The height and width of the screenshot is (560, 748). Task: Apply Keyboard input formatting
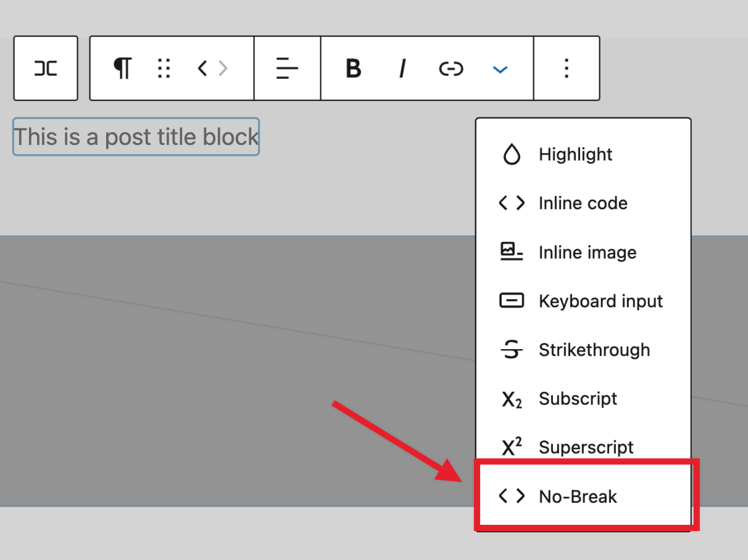pyautogui.click(x=600, y=301)
